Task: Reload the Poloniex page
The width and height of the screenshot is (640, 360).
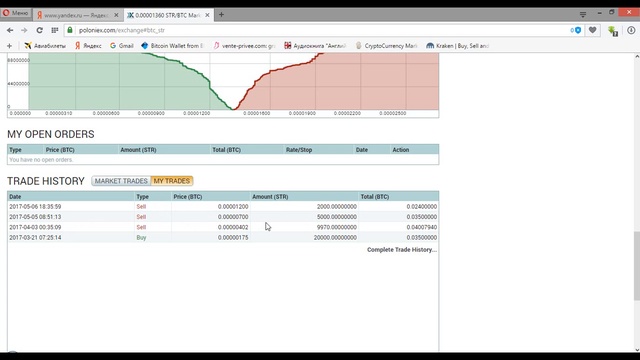Action: coord(40,30)
